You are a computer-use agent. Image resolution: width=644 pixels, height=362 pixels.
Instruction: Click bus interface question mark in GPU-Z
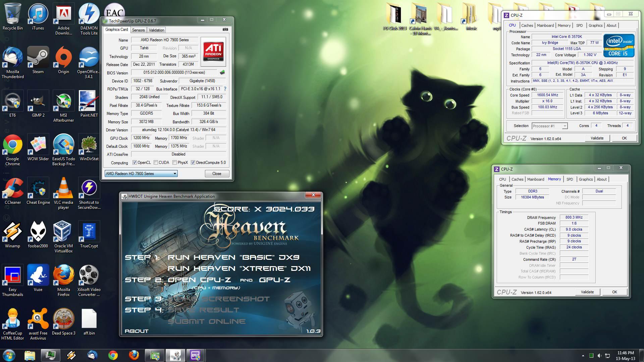[x=225, y=89]
